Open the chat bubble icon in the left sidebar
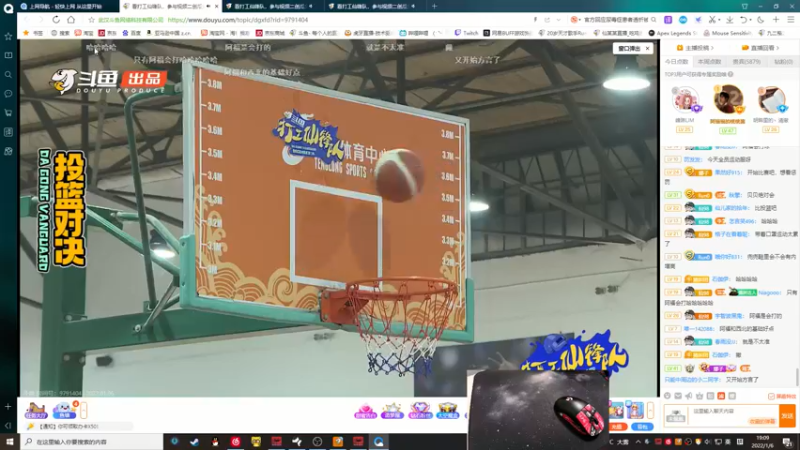The height and width of the screenshot is (450, 800). click(x=8, y=94)
